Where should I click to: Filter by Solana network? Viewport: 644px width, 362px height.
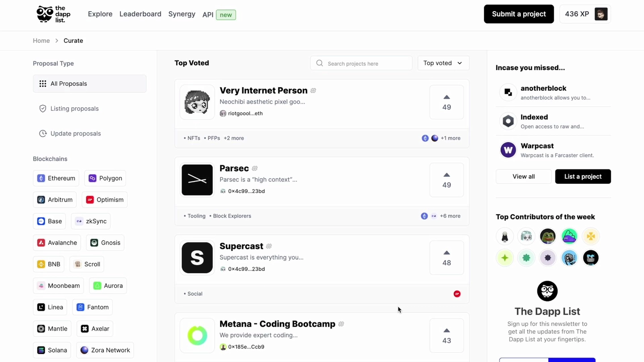(x=52, y=350)
